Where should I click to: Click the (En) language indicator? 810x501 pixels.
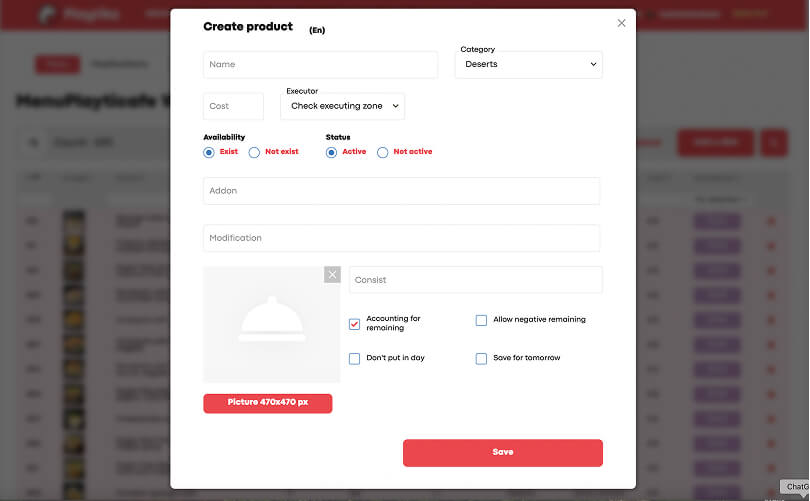coord(317,30)
